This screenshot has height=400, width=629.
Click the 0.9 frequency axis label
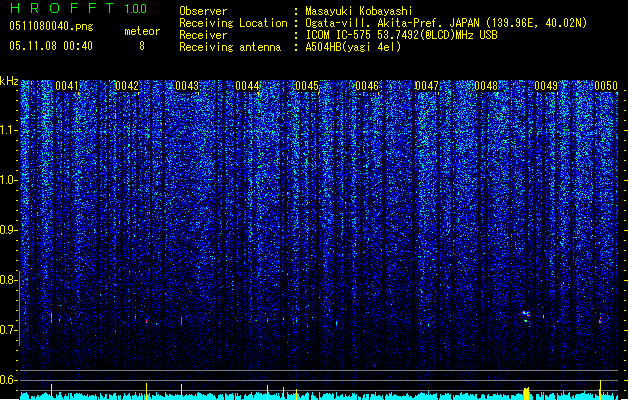coord(8,230)
